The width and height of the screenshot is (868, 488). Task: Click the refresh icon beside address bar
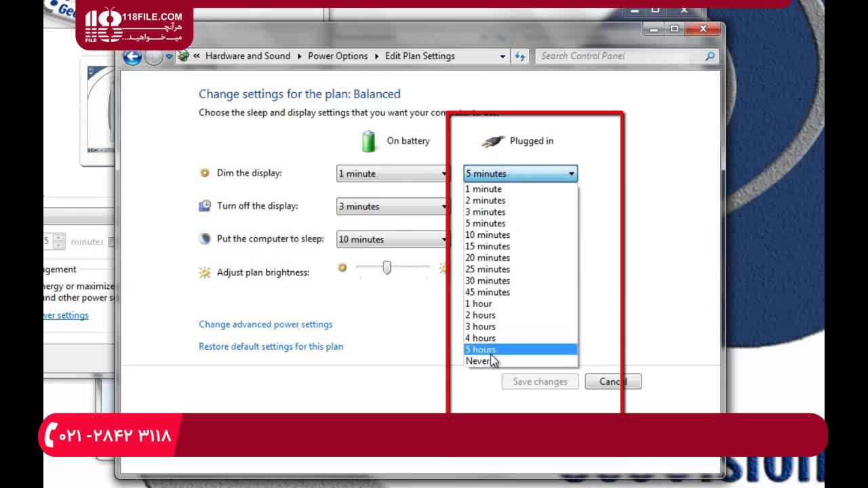click(x=520, y=56)
